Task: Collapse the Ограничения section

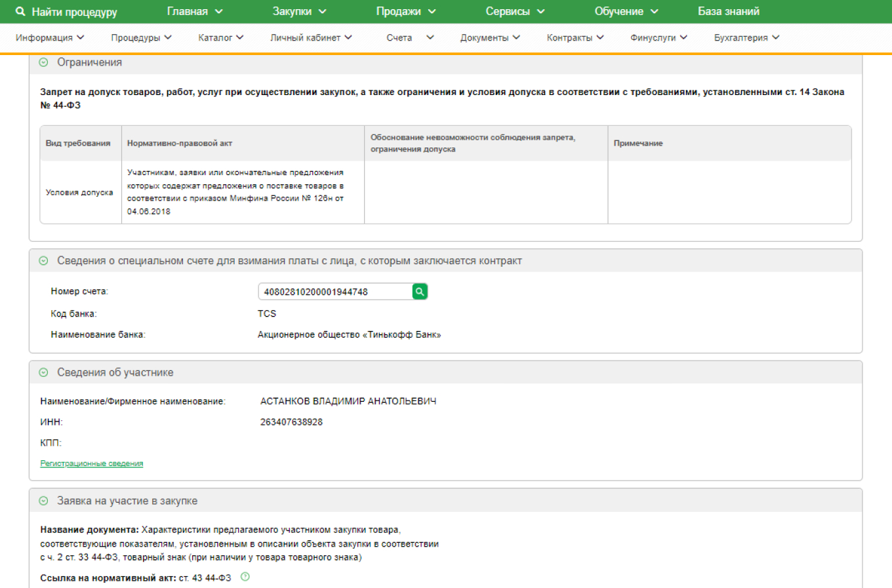Action: [x=43, y=62]
